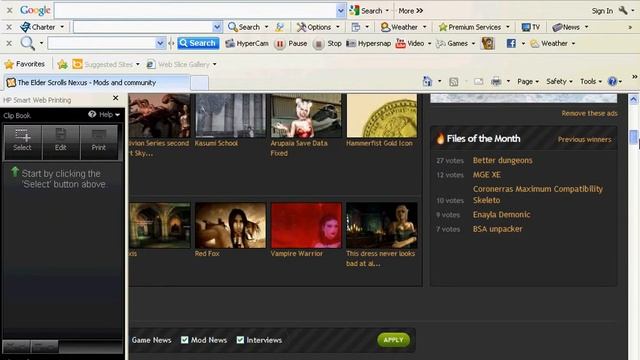This screenshot has height=360, width=640.
Task: Click the Weather item in Charter toolbar
Action: tap(399, 27)
